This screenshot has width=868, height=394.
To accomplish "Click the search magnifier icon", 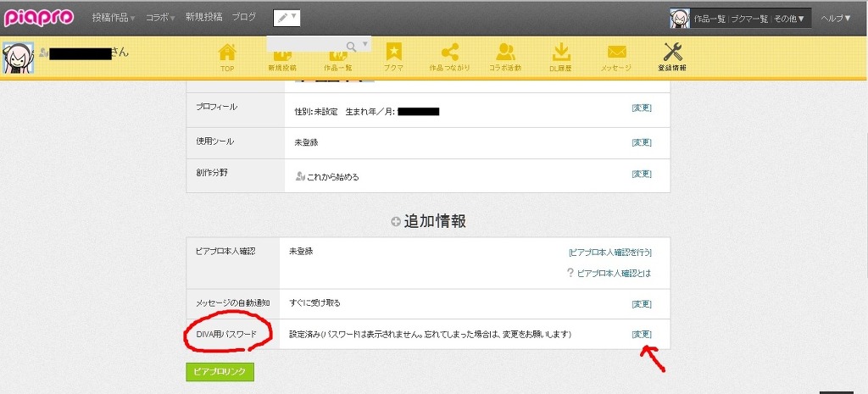I will pos(351,46).
